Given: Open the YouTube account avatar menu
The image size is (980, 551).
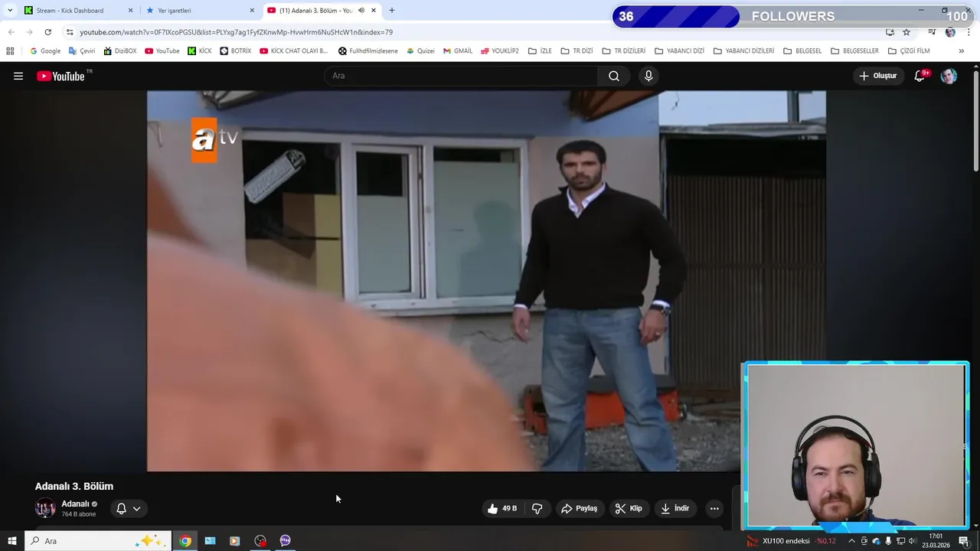Looking at the screenshot, I should (x=949, y=76).
